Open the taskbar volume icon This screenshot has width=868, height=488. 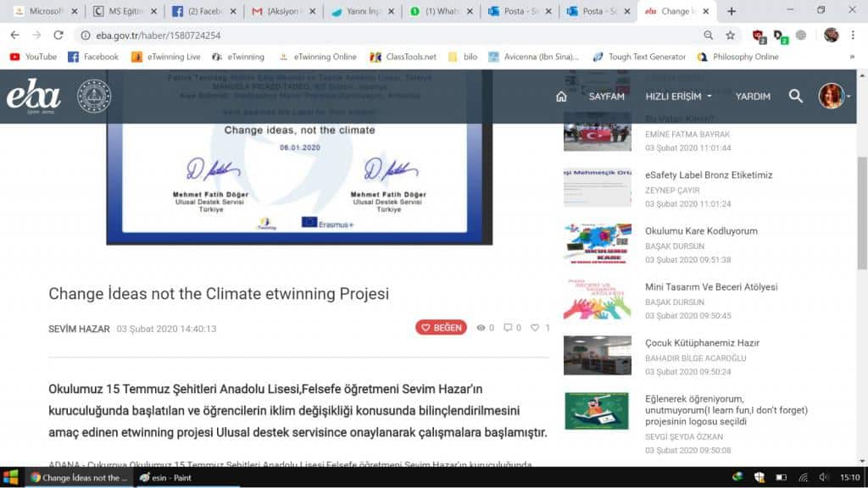point(824,478)
